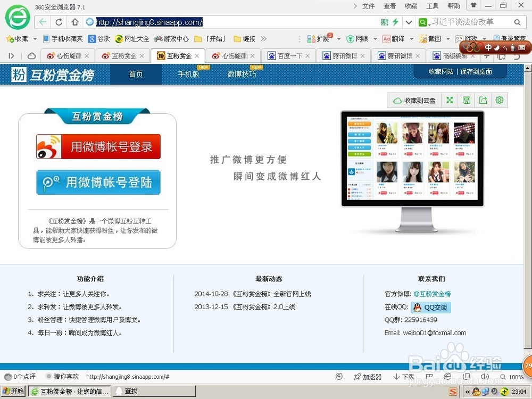Open 微博技巧 in site navigation
This screenshot has height=399, width=532.
click(242, 74)
